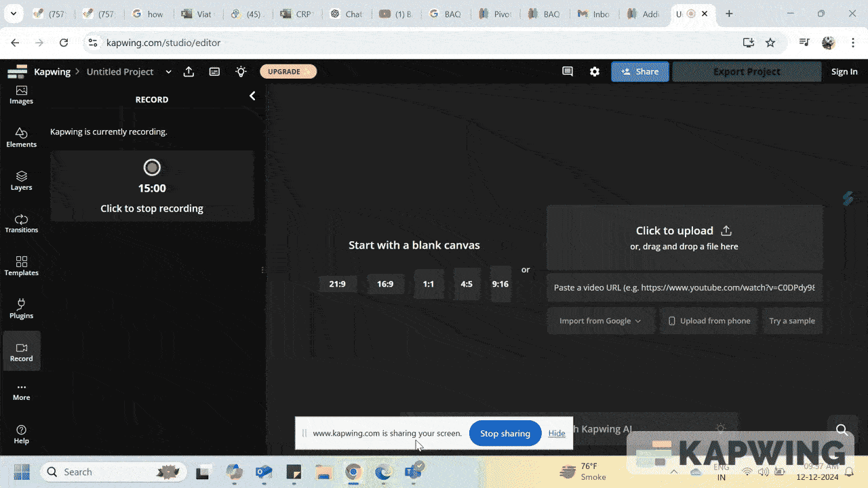Screen dimensions: 868x488
Task: Open the Import from Google dropdown
Action: coord(601,321)
